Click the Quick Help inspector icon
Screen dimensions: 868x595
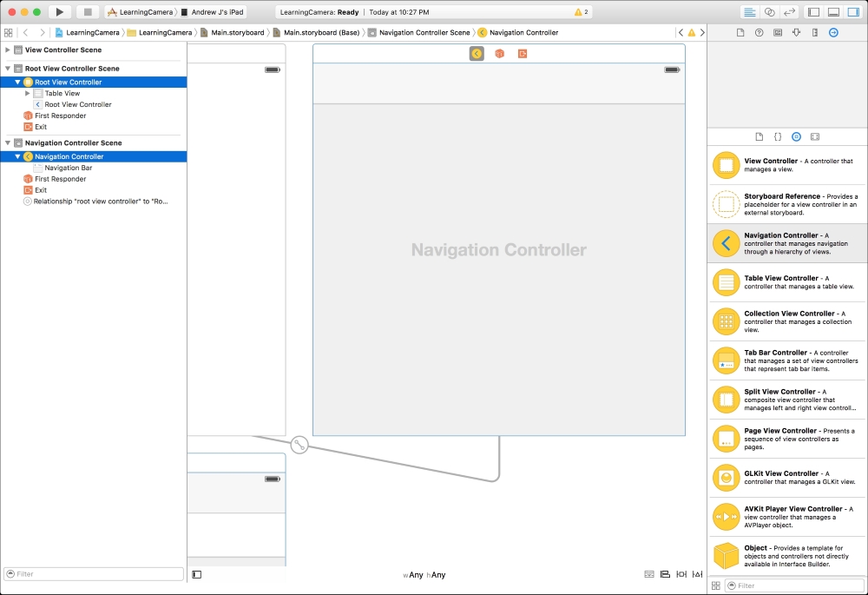[760, 32]
